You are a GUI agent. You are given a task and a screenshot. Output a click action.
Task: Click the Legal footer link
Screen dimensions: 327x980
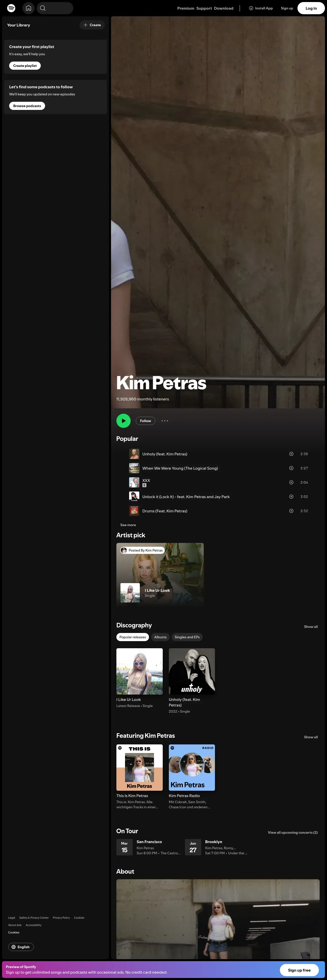coord(12,918)
